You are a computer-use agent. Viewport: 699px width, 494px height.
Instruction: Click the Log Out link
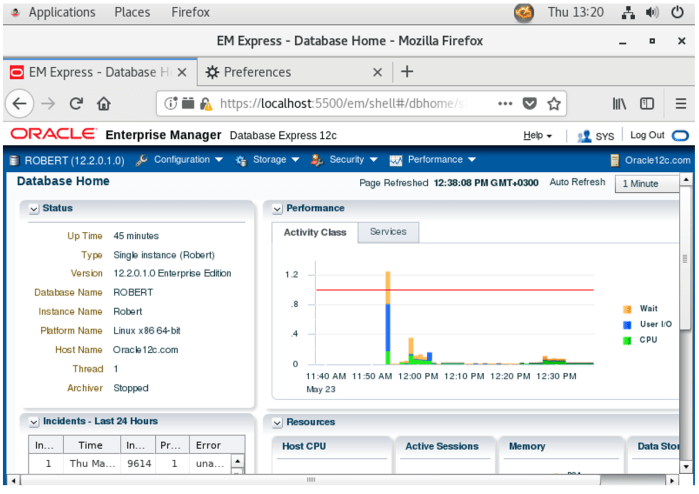[647, 135]
